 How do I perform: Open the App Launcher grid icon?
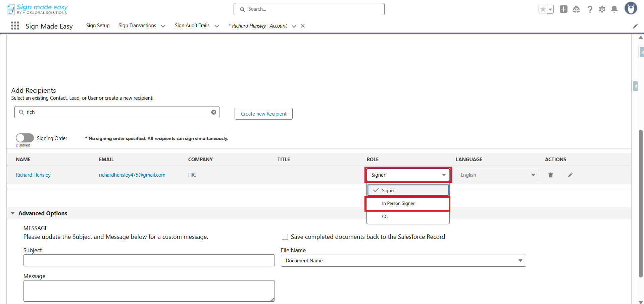[x=15, y=26]
